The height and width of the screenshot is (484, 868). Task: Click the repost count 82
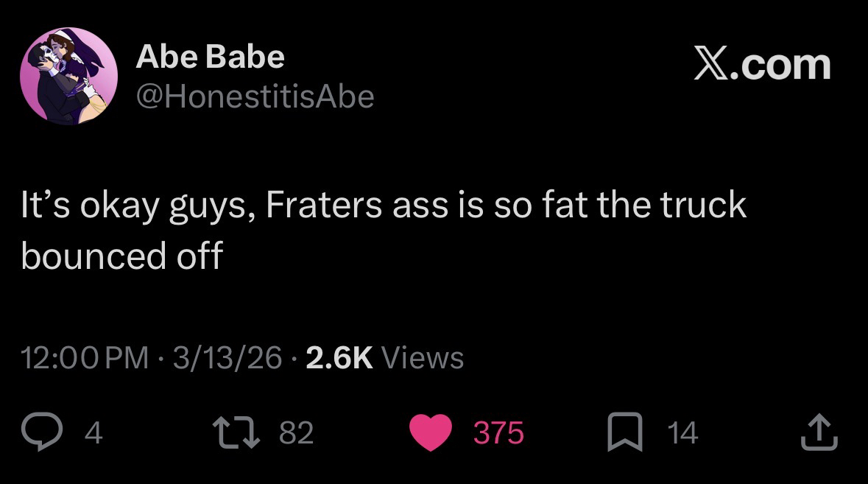click(297, 433)
